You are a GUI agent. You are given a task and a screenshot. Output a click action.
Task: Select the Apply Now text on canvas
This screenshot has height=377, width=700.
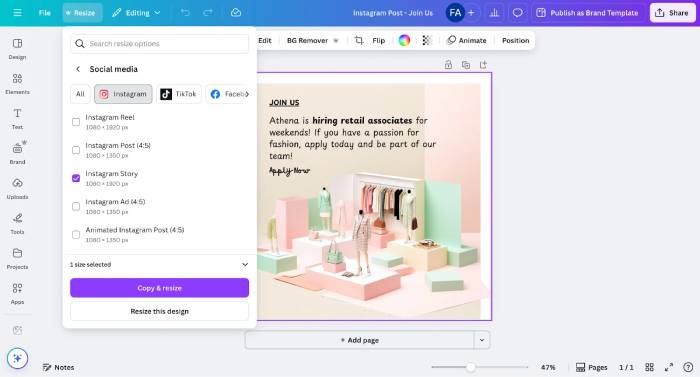pyautogui.click(x=289, y=171)
